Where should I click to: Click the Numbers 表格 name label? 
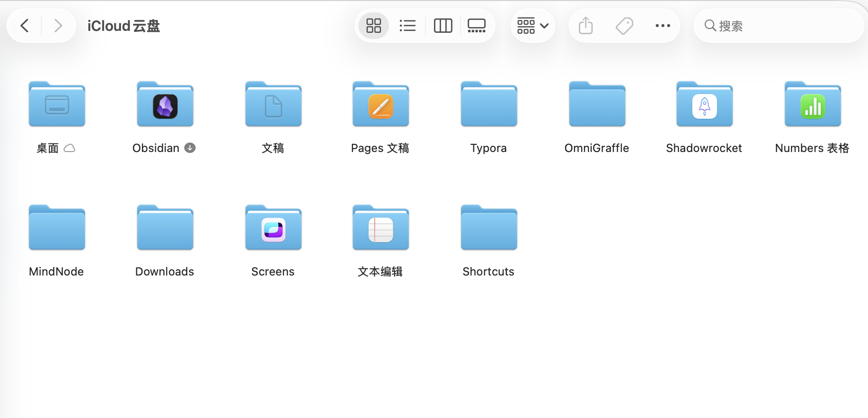(x=812, y=148)
